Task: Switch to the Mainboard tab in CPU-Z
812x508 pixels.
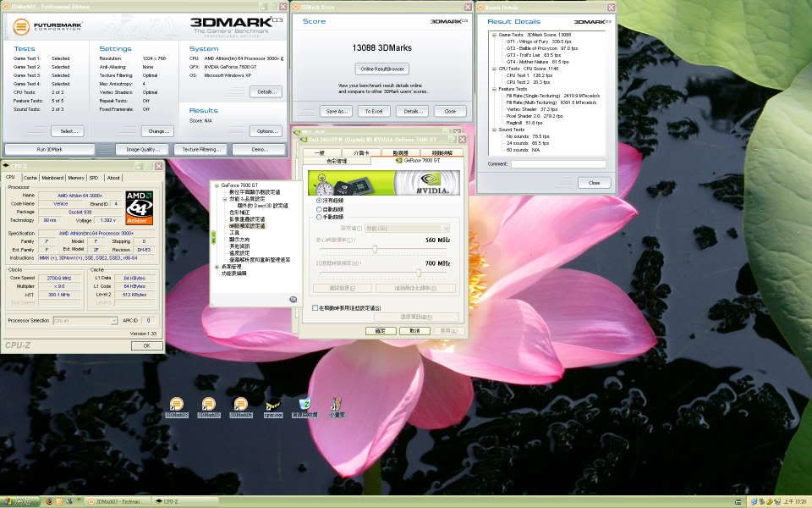Action: point(52,178)
